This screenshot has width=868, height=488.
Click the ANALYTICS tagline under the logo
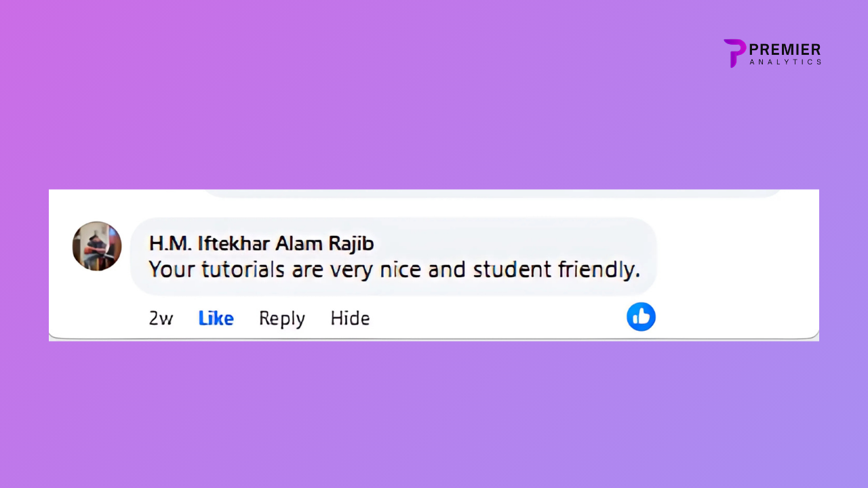coord(785,62)
